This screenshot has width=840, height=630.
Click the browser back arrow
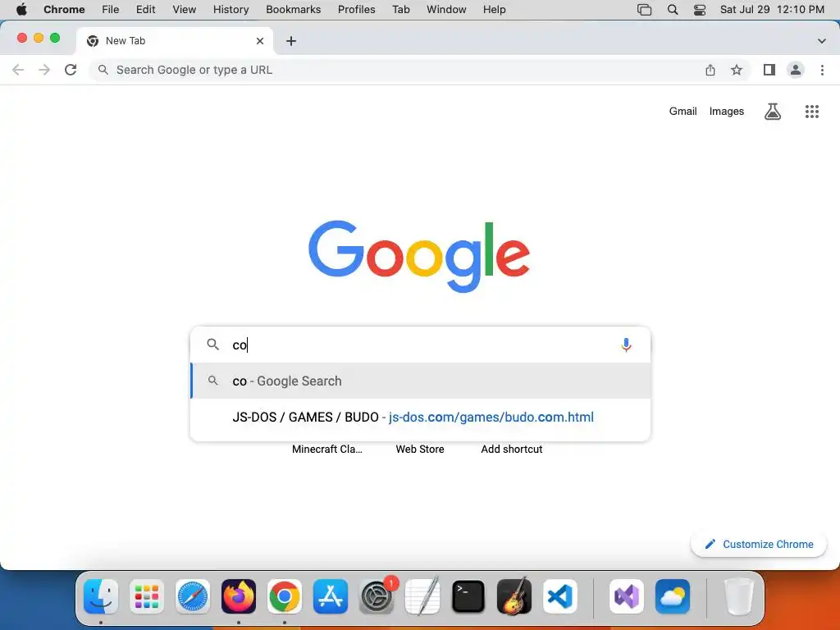18,70
